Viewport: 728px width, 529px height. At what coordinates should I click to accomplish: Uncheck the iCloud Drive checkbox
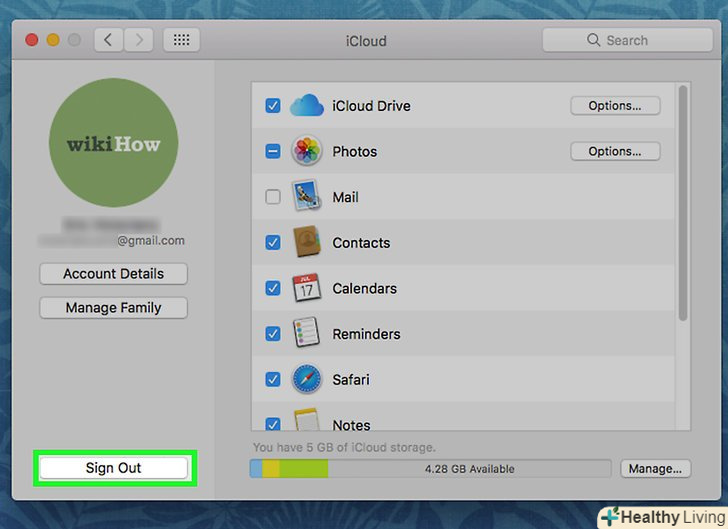(x=273, y=106)
